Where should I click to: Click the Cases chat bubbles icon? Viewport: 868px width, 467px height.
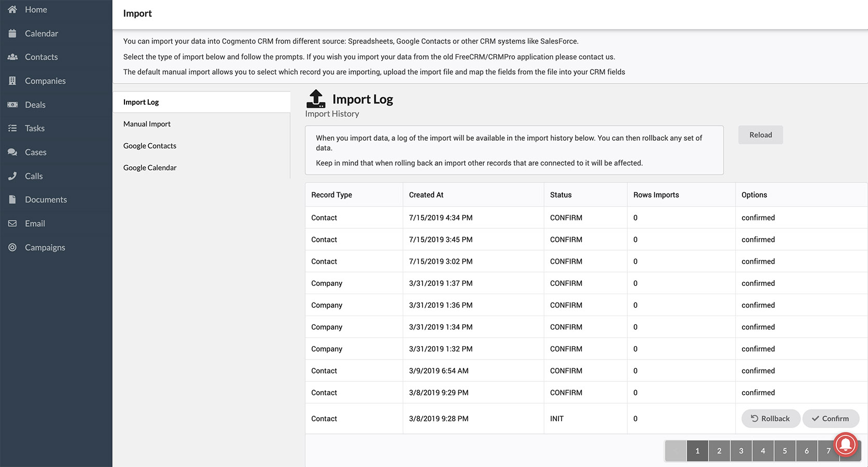tap(12, 152)
